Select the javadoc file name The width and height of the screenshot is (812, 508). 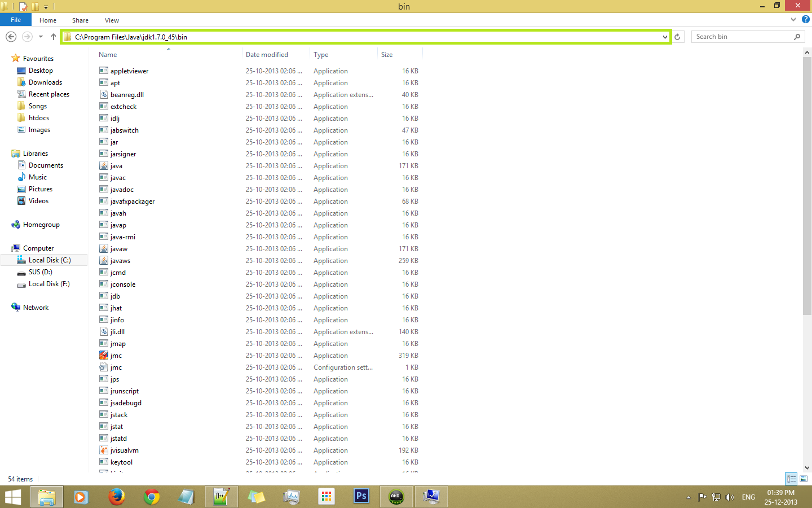coord(122,190)
